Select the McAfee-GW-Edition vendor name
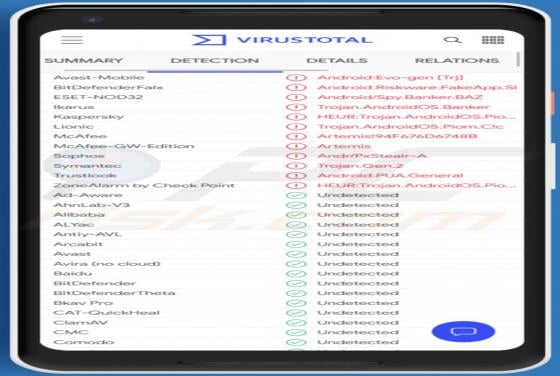This screenshot has width=560, height=376. [124, 146]
